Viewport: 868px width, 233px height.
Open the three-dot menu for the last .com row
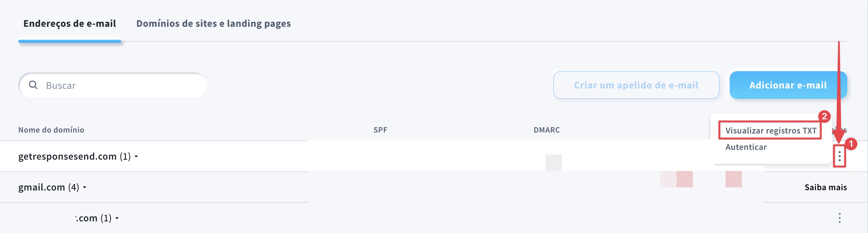[x=839, y=218]
